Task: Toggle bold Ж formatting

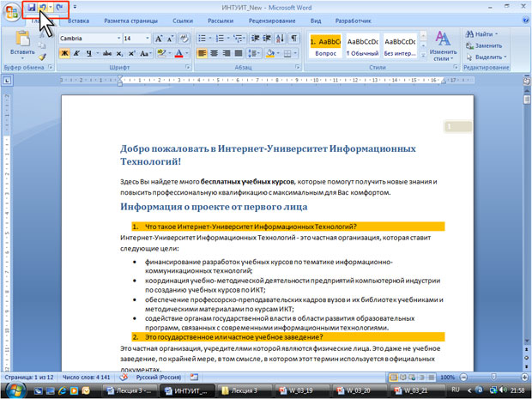Action: pyautogui.click(x=64, y=53)
